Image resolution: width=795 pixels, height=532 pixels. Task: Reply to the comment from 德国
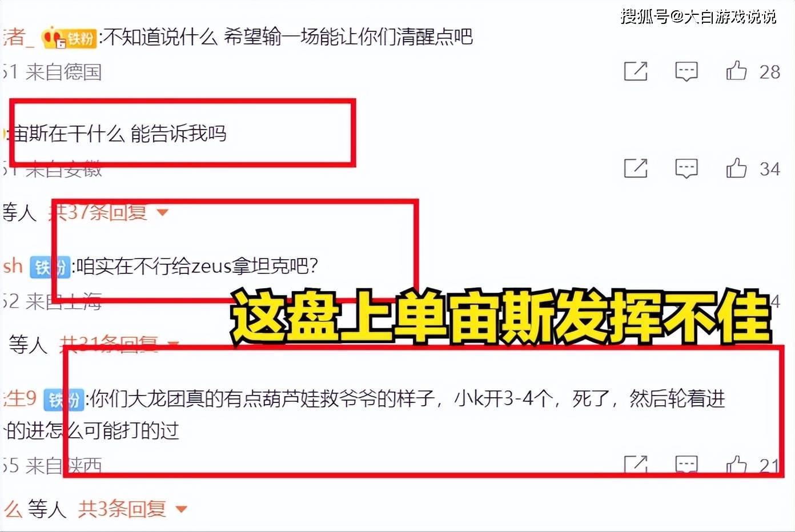[x=686, y=72]
